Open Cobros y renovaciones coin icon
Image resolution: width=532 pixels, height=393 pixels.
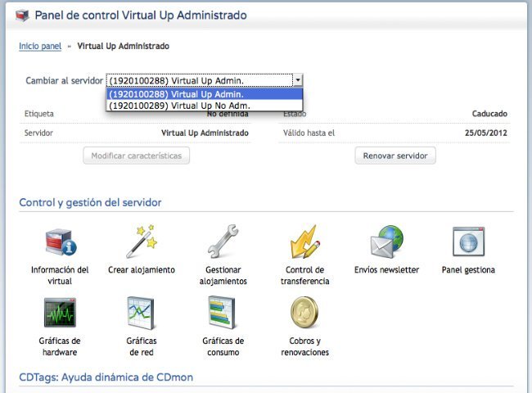coord(304,313)
